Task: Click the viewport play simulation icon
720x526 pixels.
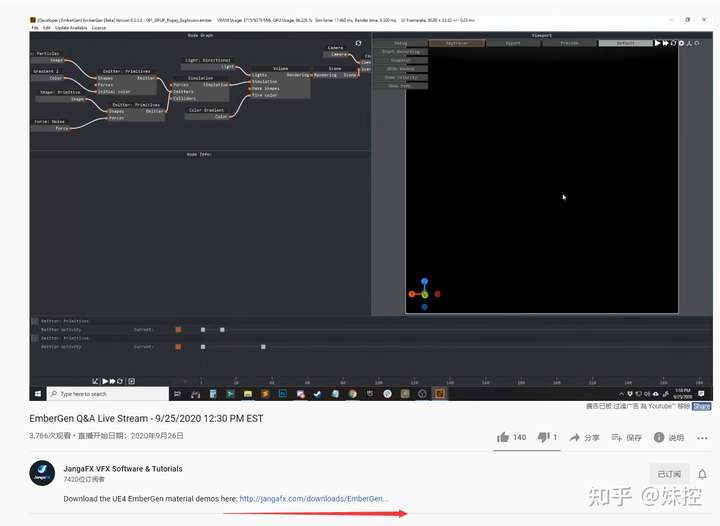Action: tap(658, 43)
